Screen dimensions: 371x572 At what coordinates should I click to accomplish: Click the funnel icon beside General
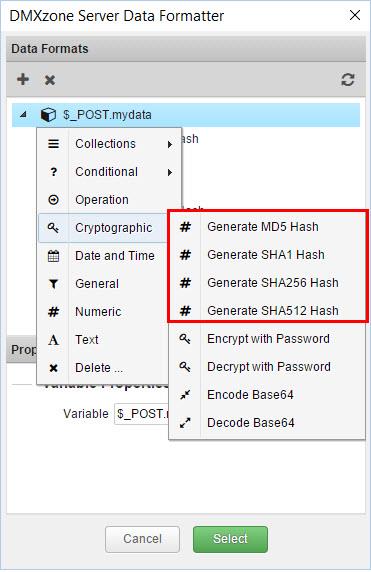pyautogui.click(x=54, y=284)
